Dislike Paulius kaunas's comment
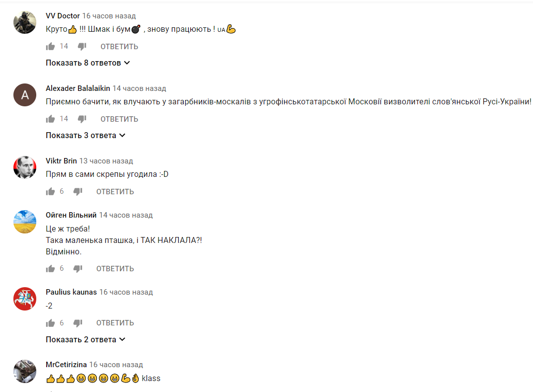 [78, 322]
